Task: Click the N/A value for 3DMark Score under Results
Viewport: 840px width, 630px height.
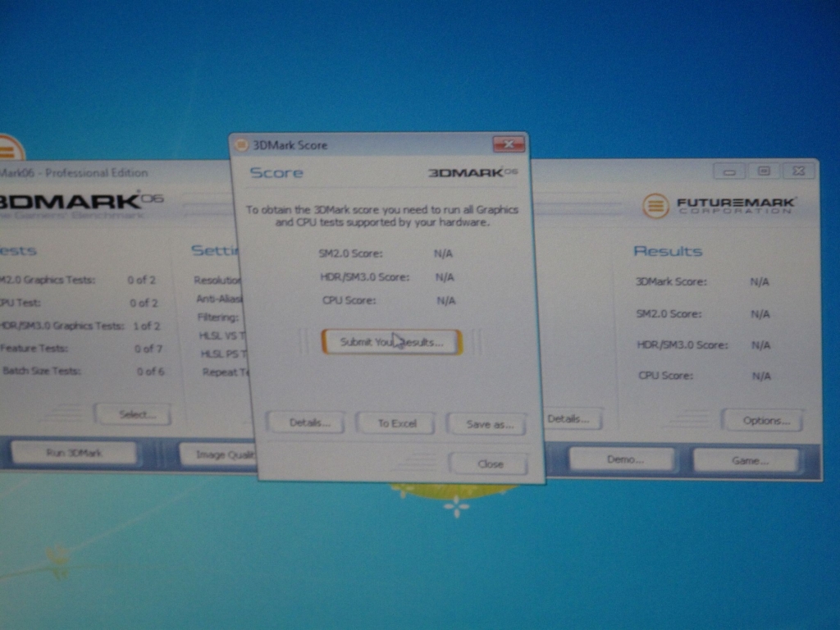Action: click(x=759, y=282)
